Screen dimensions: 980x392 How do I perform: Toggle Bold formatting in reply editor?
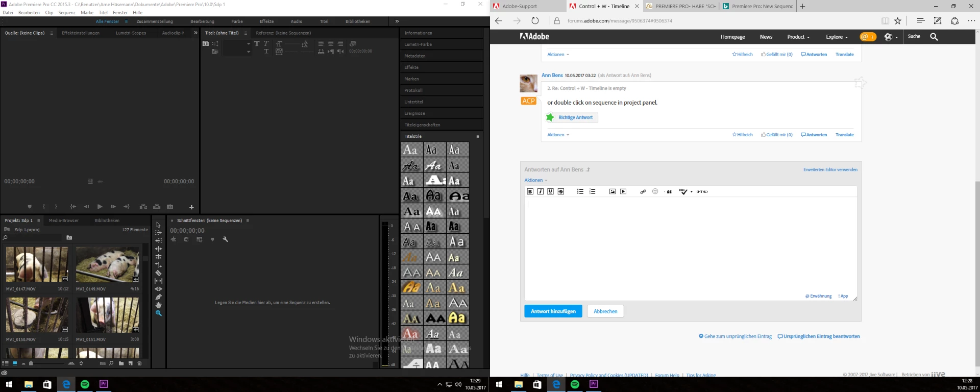pyautogui.click(x=530, y=191)
